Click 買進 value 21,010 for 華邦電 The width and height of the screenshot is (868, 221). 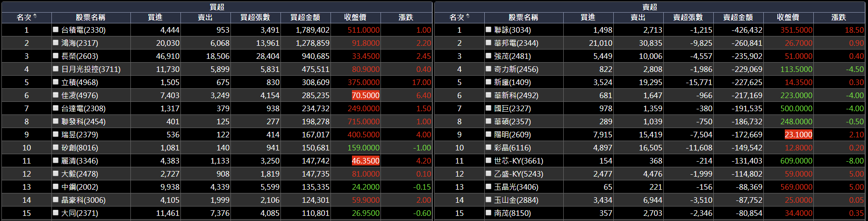601,43
